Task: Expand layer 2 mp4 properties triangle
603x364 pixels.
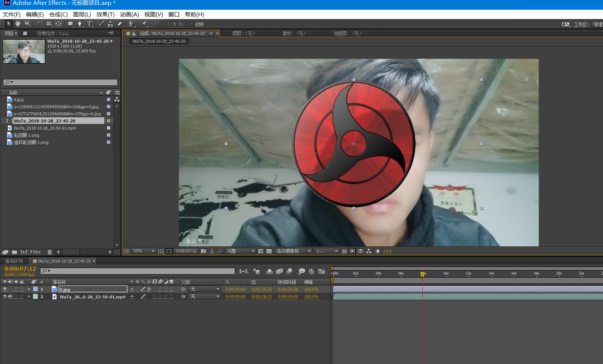Action: (29, 296)
